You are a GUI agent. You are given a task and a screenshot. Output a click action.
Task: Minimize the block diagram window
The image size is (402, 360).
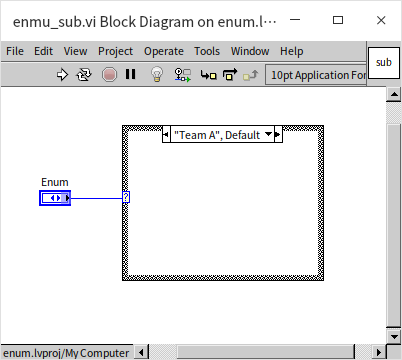295,20
